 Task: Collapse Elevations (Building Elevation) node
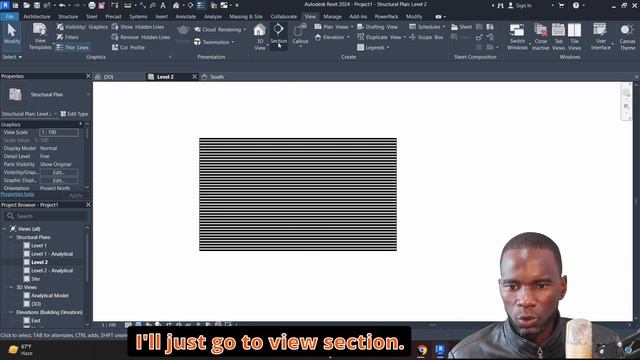click(x=11, y=312)
